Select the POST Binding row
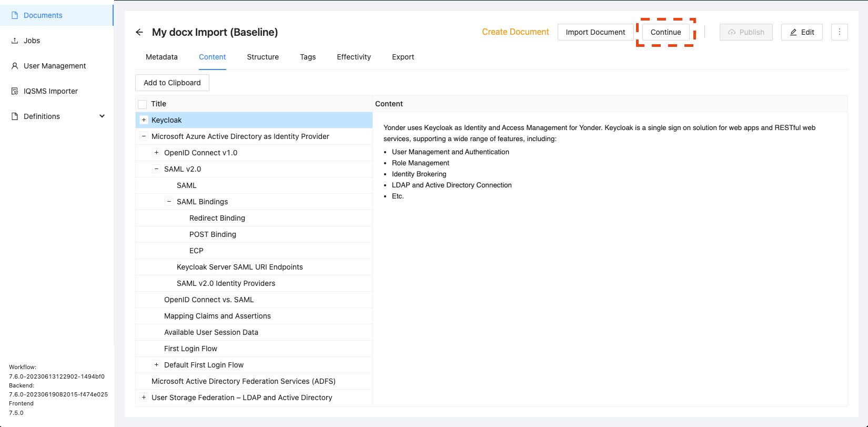Image resolution: width=868 pixels, height=427 pixels. click(254, 234)
